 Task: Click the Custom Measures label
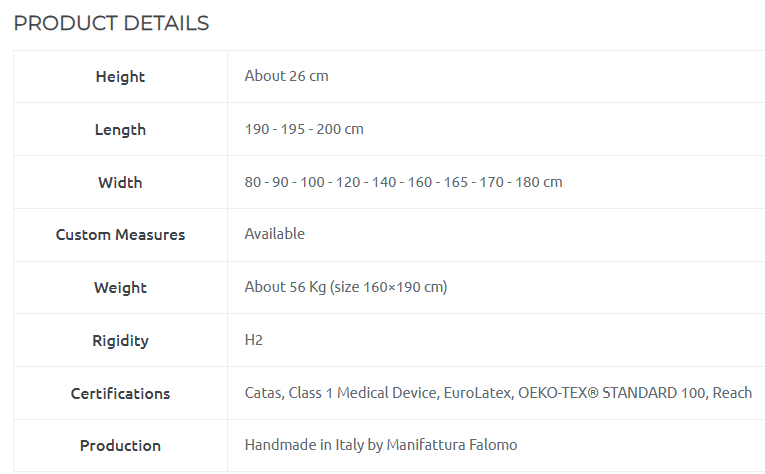[120, 235]
